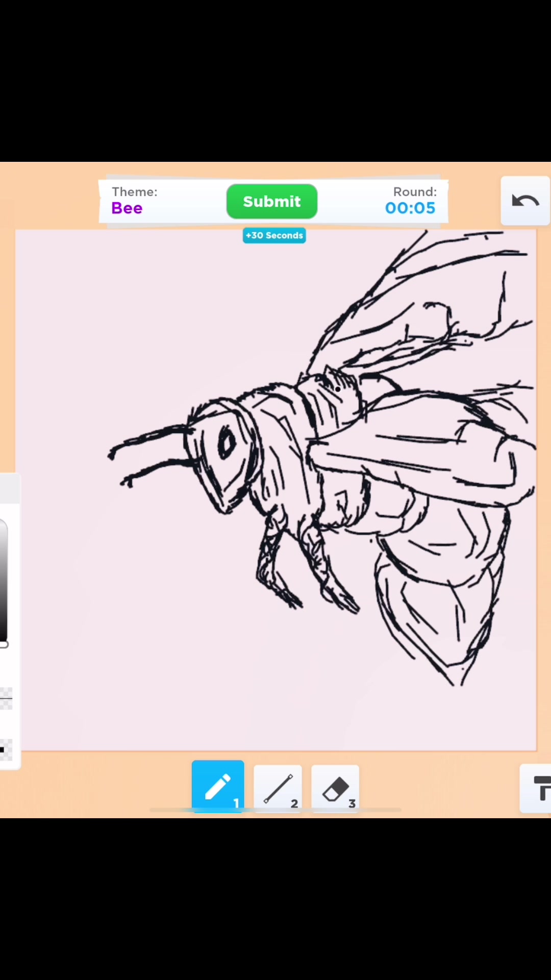The height and width of the screenshot is (980, 551).
Task: Click the bee's eye on the canvas
Action: pos(227,443)
